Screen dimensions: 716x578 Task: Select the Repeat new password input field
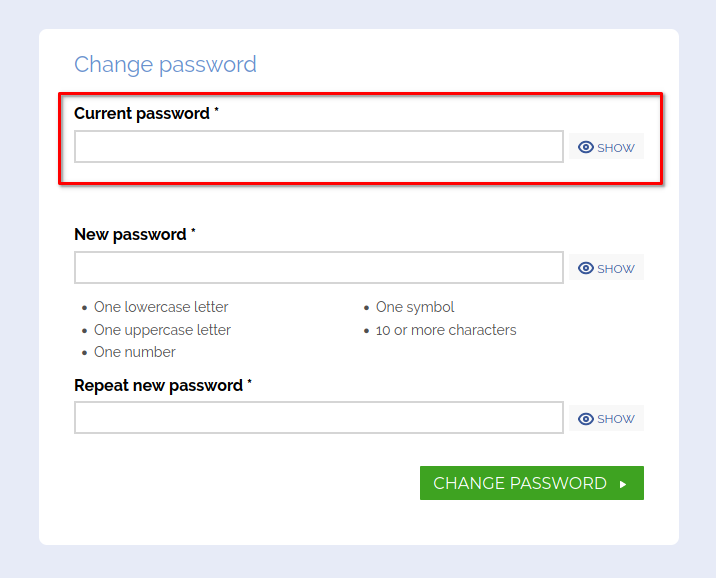coord(318,418)
